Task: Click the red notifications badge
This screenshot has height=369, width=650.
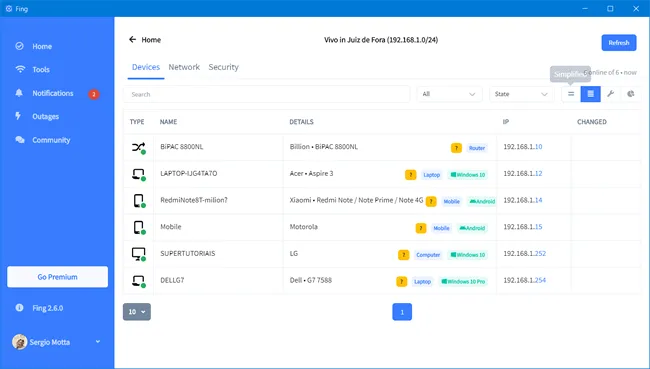Action: (94, 94)
